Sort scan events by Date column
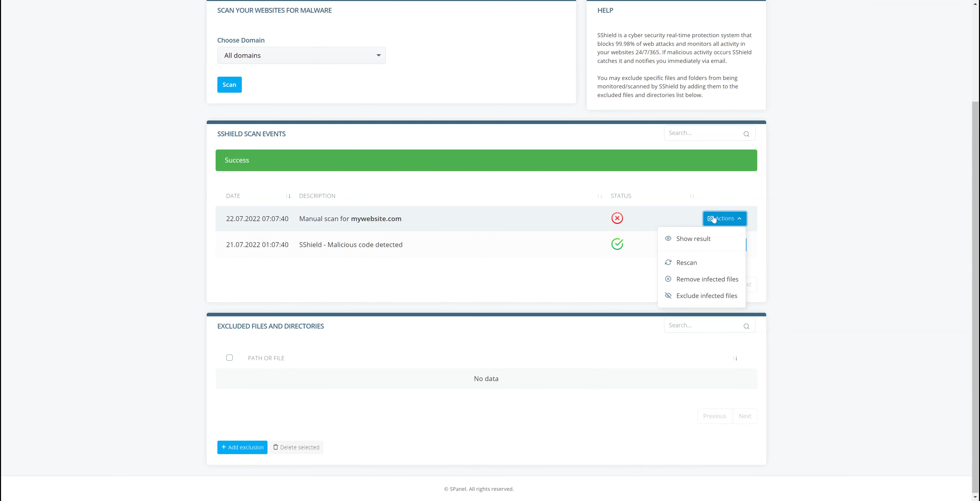The image size is (980, 501). click(288, 196)
